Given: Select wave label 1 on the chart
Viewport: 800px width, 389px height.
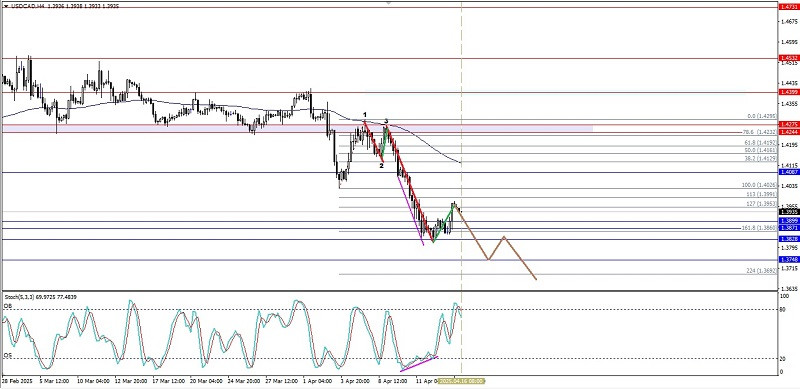Looking at the screenshot, I should tap(364, 115).
